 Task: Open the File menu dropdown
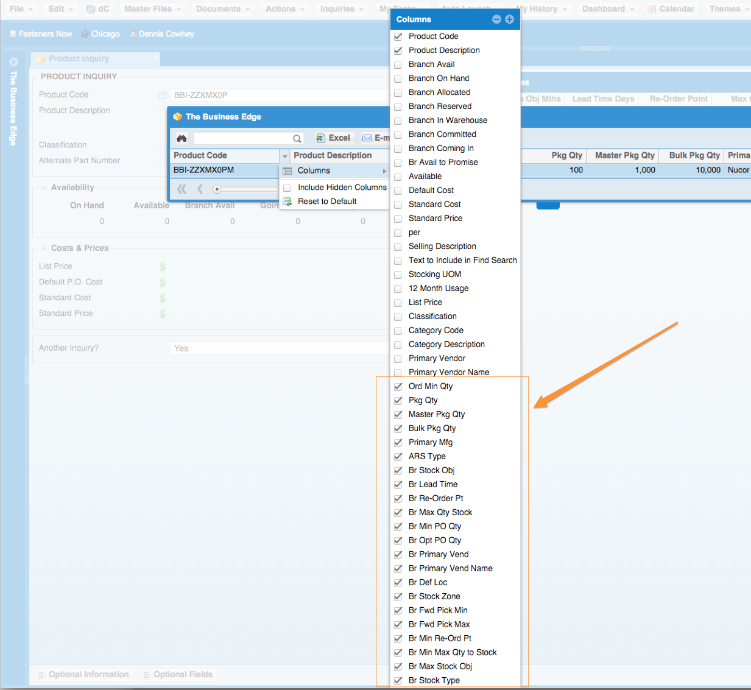(21, 9)
